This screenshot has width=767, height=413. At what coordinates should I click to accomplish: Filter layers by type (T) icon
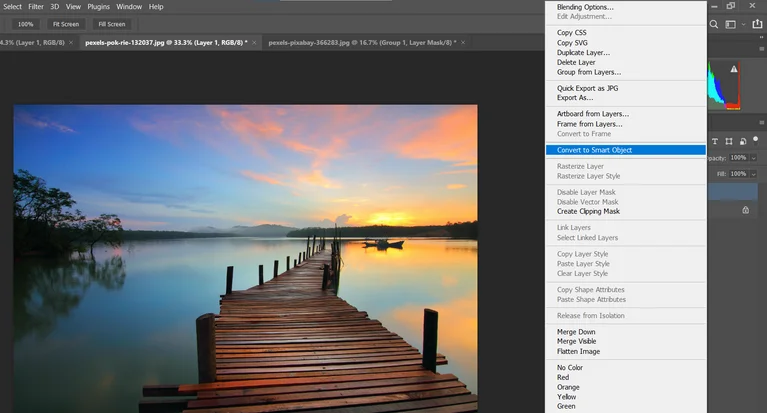715,141
